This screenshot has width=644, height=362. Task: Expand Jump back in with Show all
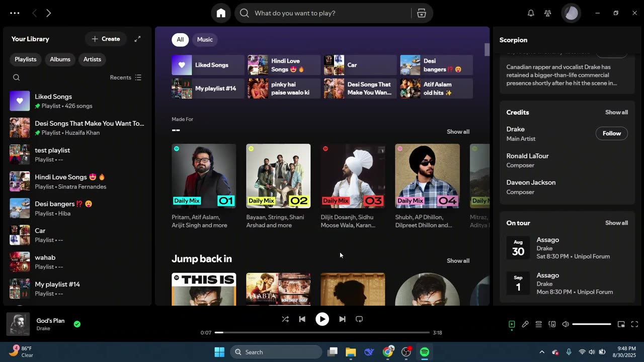pyautogui.click(x=458, y=260)
